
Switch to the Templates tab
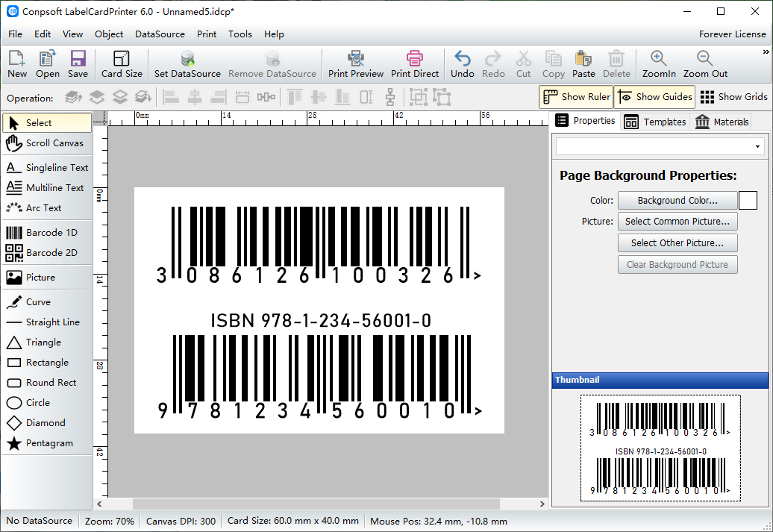(x=654, y=122)
